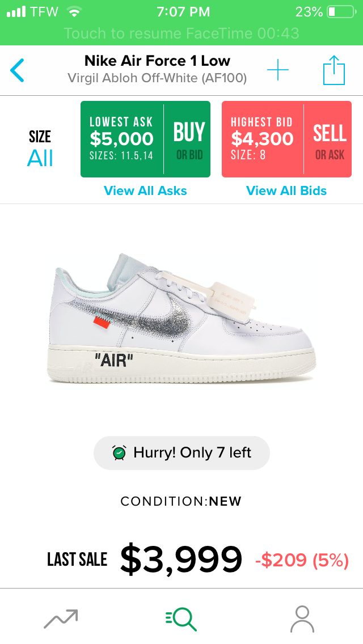Tap the cellular signal bars icon
This screenshot has height=644, width=363.
16,11
